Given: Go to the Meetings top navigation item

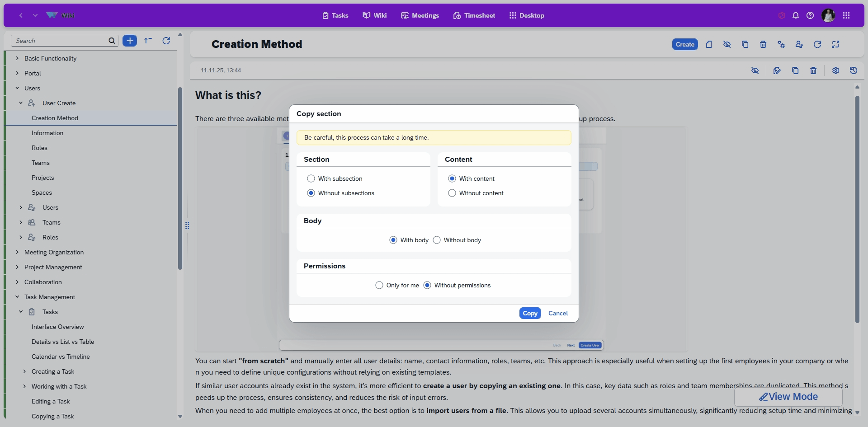Looking at the screenshot, I should 420,15.
